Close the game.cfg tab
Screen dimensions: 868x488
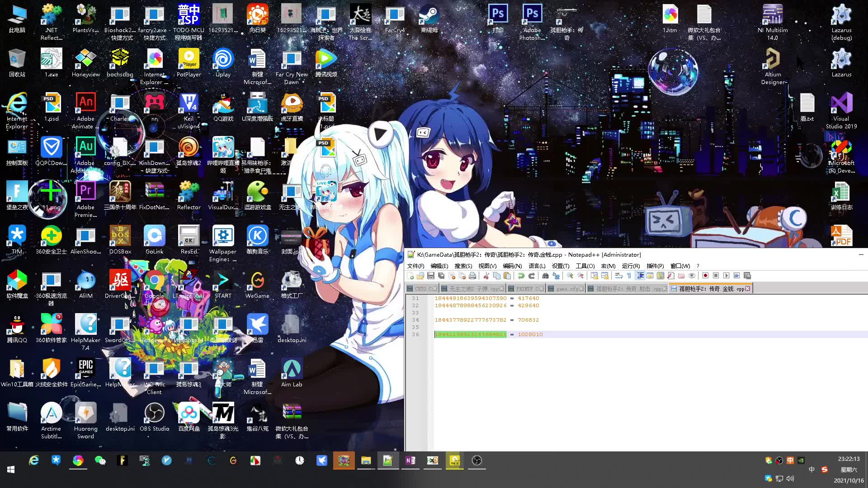[x=581, y=289]
